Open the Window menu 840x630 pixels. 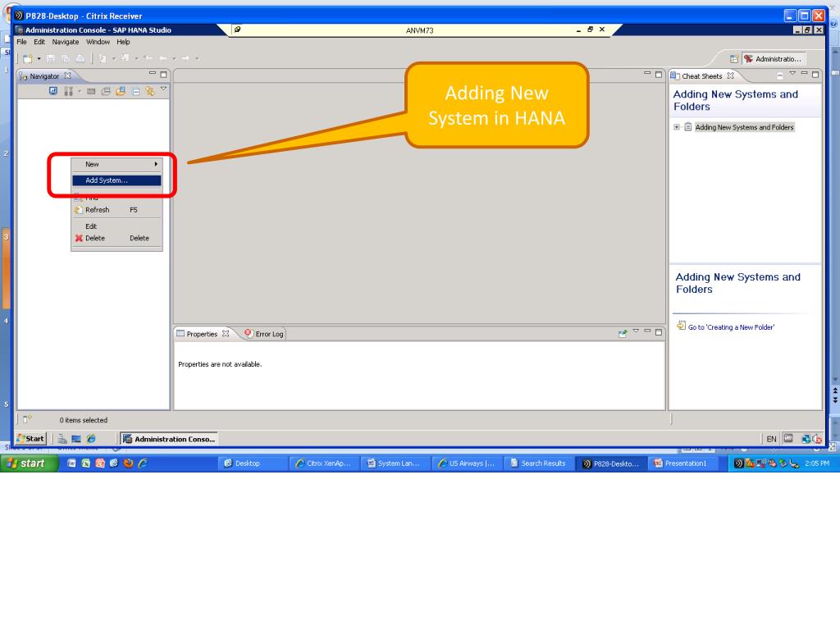point(98,42)
